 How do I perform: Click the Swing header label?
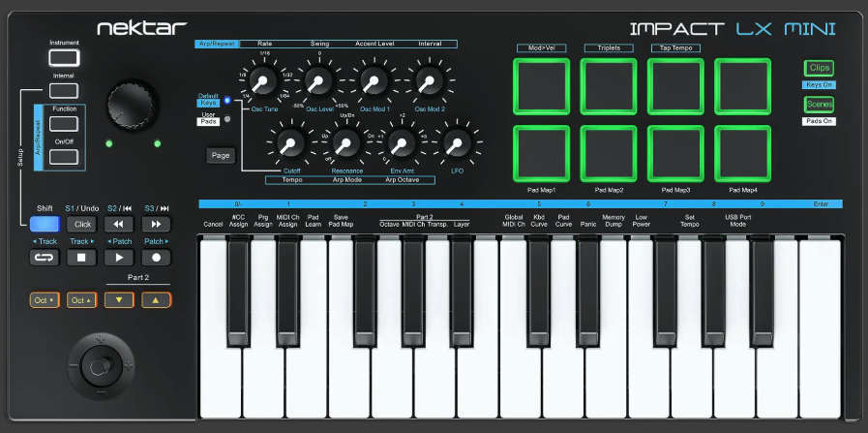tap(319, 44)
